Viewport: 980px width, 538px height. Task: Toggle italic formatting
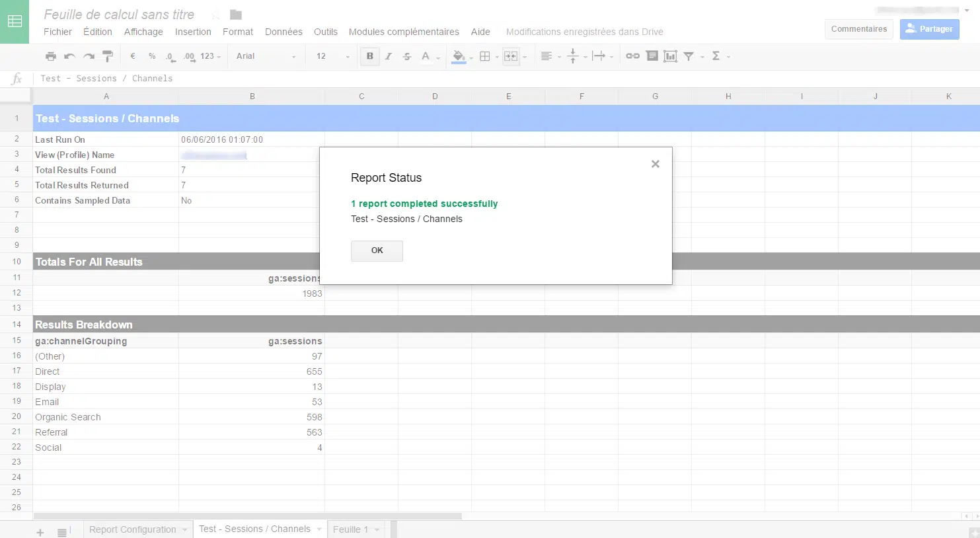click(389, 56)
